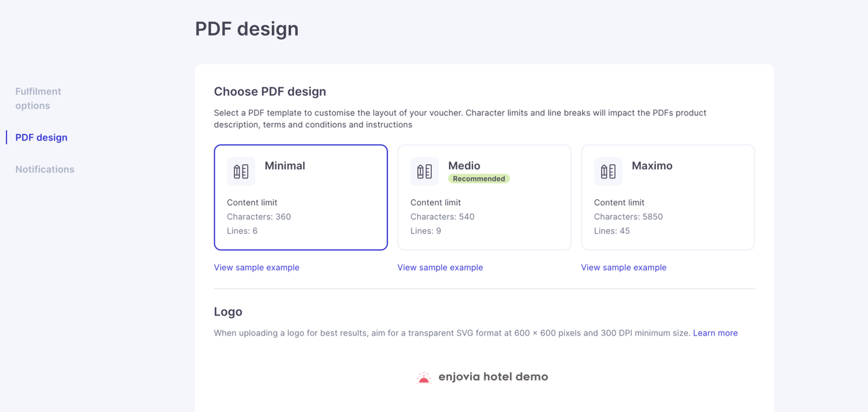Open Fulfilment options in the sidebar
The height and width of the screenshot is (412, 868).
(38, 99)
